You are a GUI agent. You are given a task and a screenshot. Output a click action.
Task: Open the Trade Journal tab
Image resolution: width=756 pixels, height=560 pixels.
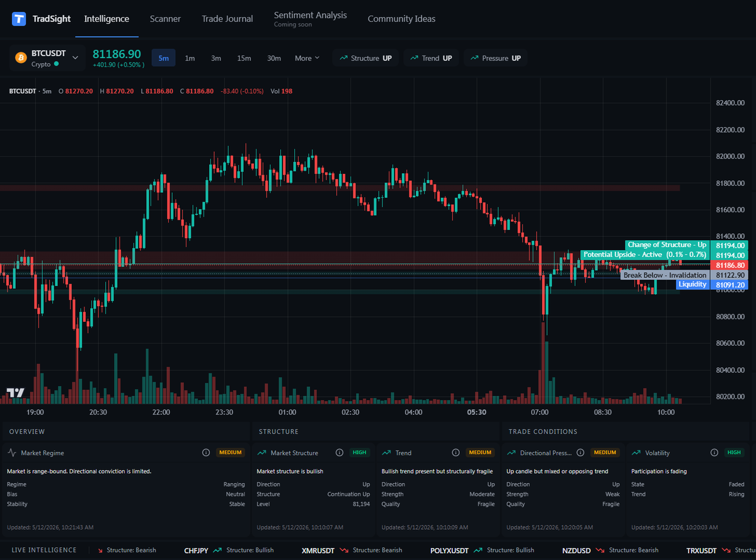[227, 19]
